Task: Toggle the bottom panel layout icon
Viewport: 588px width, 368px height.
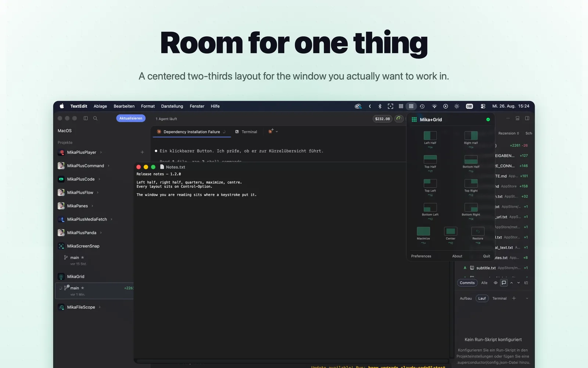Action: [517, 118]
